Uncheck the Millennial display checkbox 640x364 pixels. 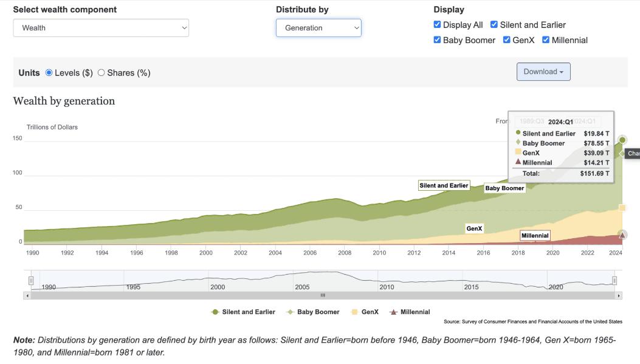[546, 40]
